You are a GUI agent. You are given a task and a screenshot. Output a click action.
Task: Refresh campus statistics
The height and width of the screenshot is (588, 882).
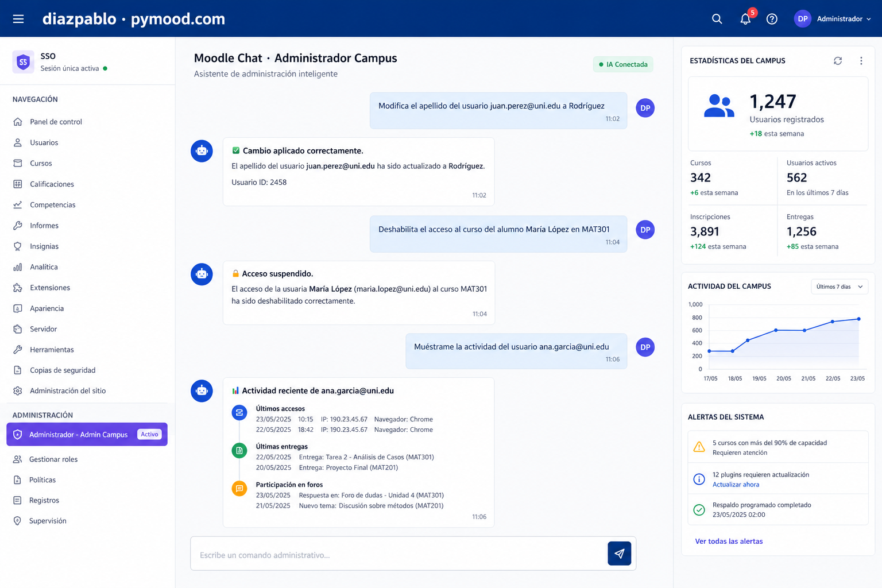pyautogui.click(x=838, y=61)
